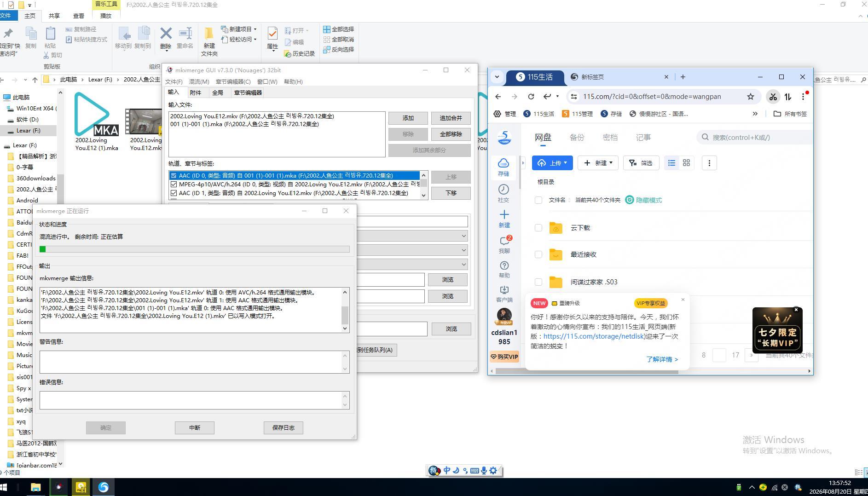Open a new browser tab
The height and width of the screenshot is (496, 868).
point(683,77)
